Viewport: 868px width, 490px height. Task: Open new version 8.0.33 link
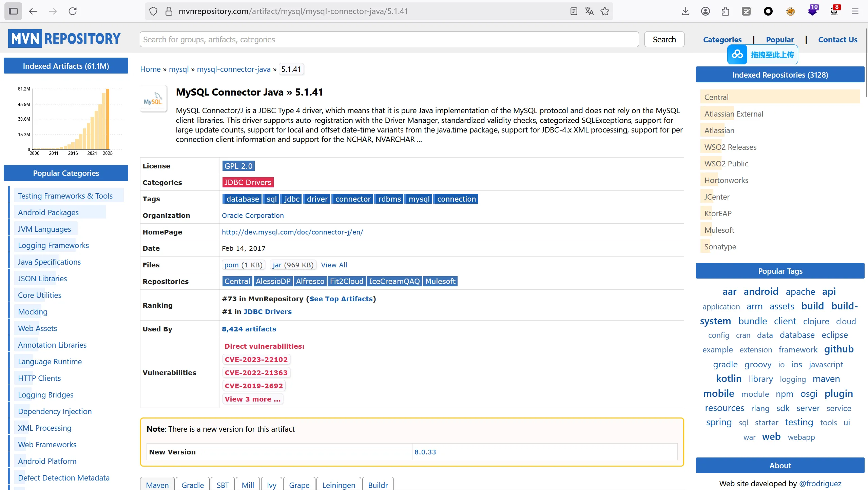point(425,452)
